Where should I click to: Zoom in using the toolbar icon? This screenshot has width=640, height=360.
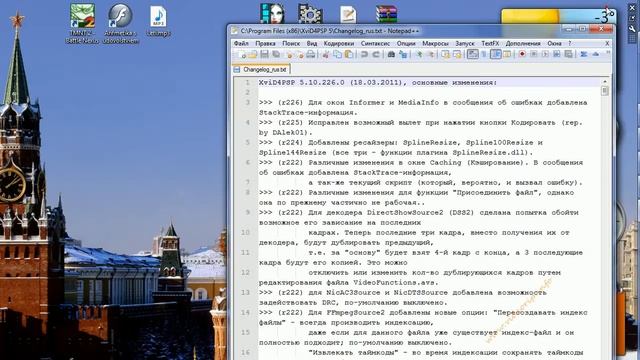(419, 54)
